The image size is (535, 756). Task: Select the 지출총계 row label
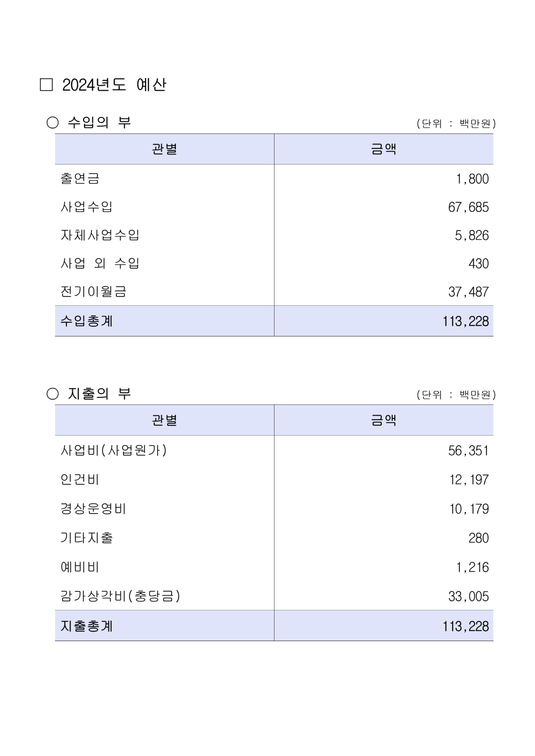pyautogui.click(x=86, y=626)
